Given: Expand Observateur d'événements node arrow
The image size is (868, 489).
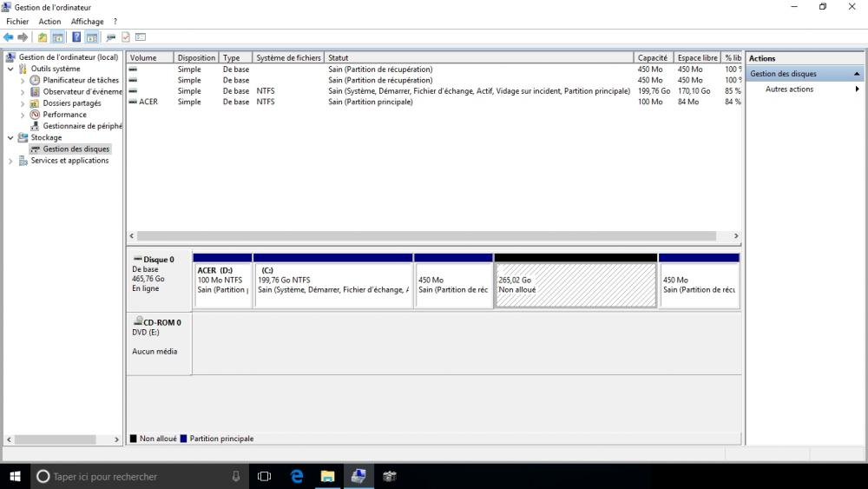Looking at the screenshot, I should pyautogui.click(x=23, y=92).
